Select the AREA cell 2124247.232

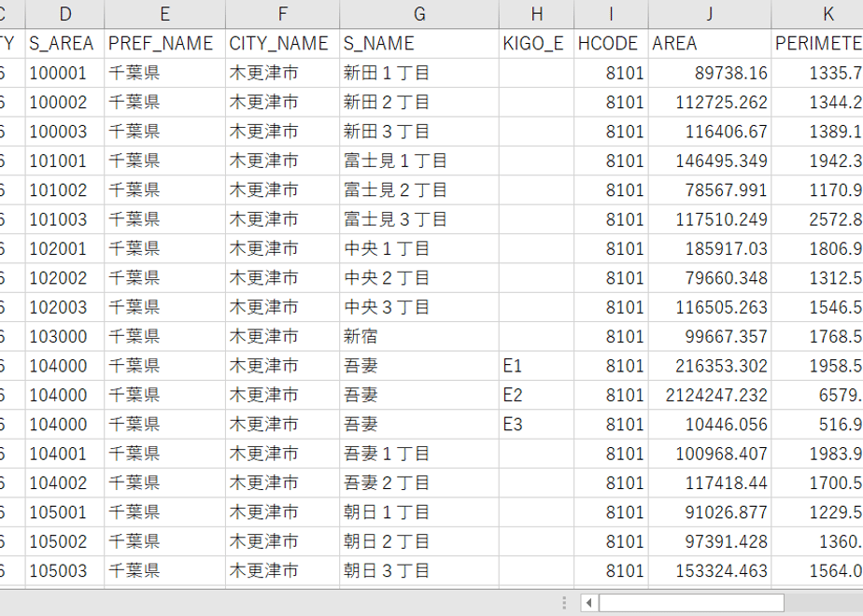pos(710,395)
